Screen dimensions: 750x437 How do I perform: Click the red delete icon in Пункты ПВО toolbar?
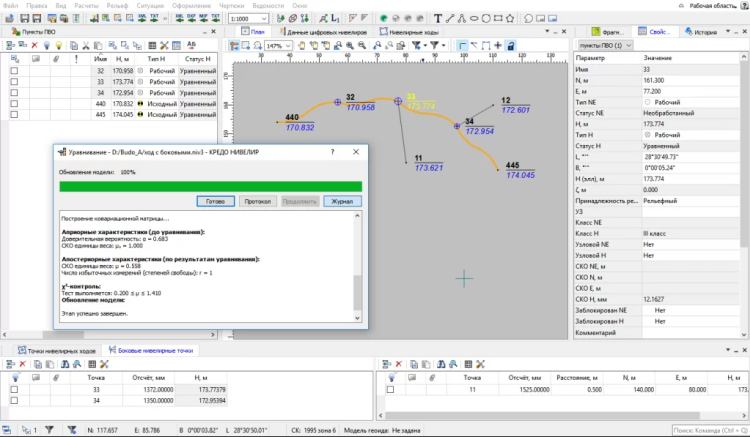pos(35,45)
